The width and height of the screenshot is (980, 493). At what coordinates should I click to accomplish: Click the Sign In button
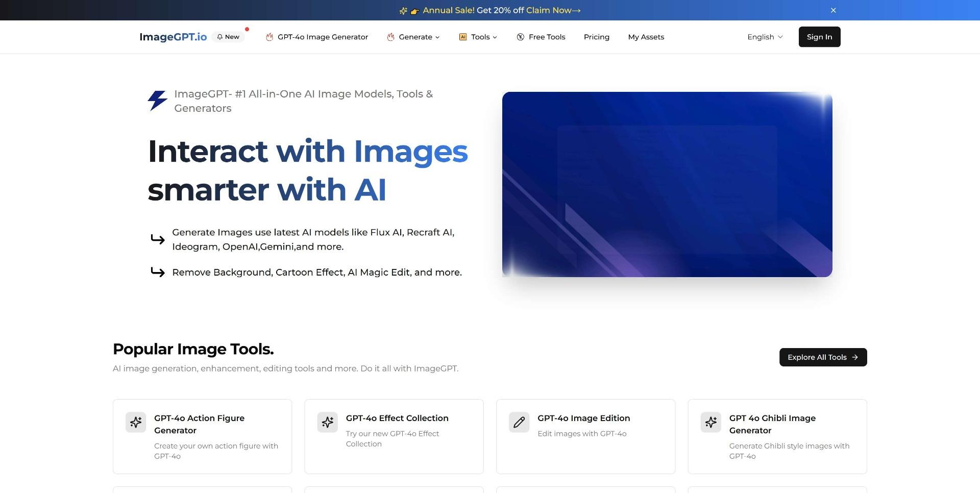coord(819,37)
